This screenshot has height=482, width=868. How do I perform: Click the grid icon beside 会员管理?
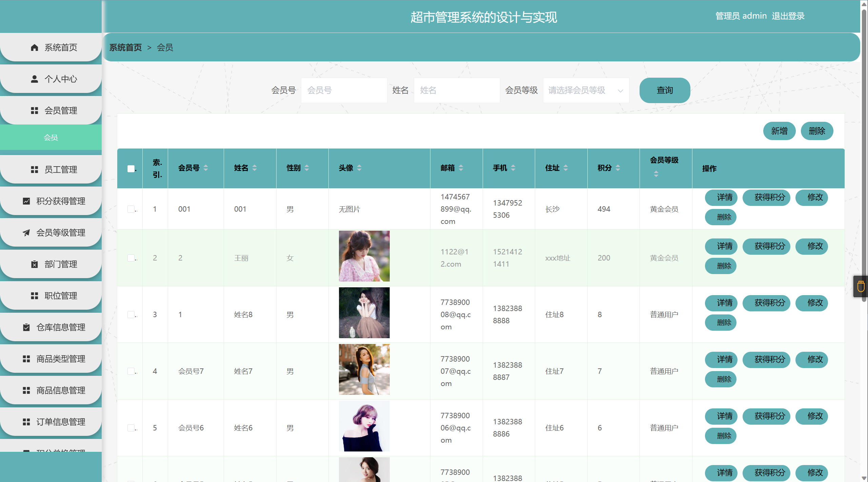click(x=34, y=111)
